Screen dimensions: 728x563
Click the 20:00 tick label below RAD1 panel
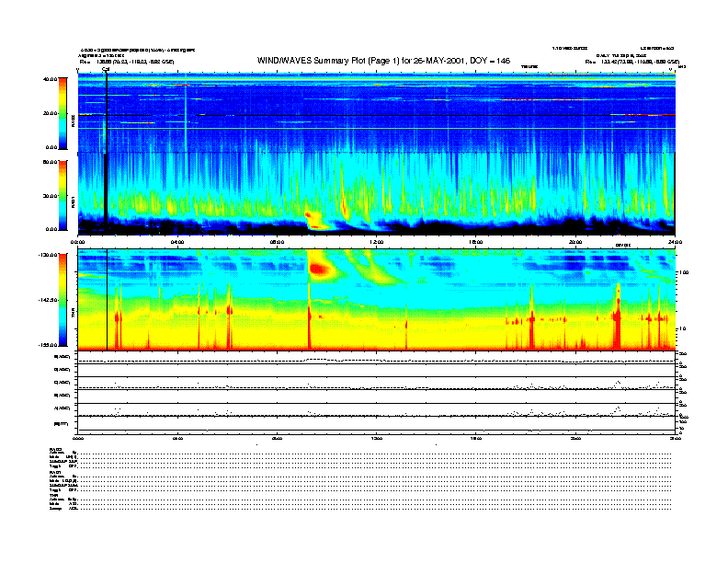[575, 242]
